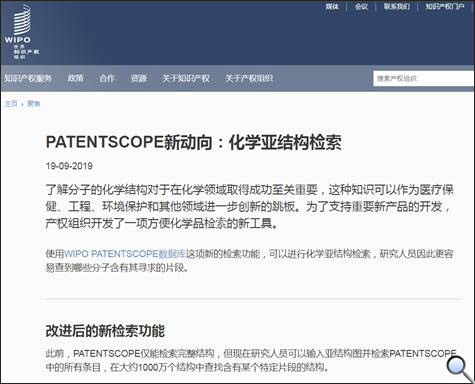Open the 会议 link in top bar
This screenshot has height=384, width=475.
tap(361, 6)
